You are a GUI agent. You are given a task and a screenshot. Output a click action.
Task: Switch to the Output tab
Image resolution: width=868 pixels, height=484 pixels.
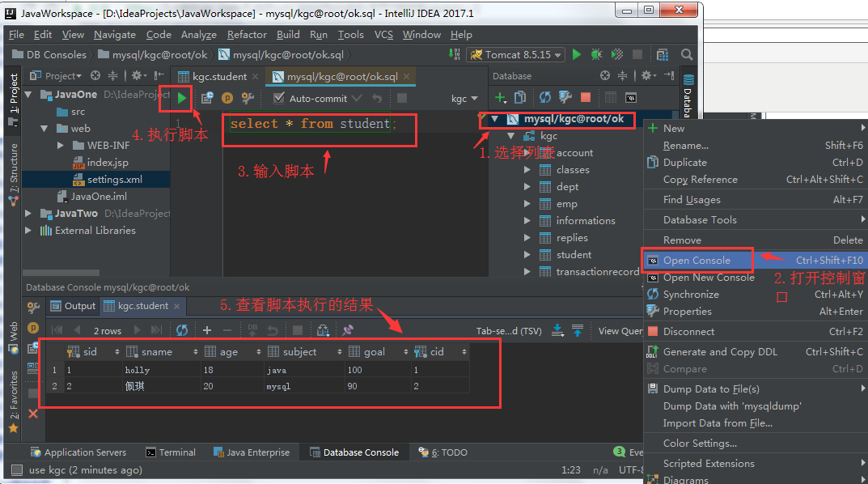tap(73, 306)
